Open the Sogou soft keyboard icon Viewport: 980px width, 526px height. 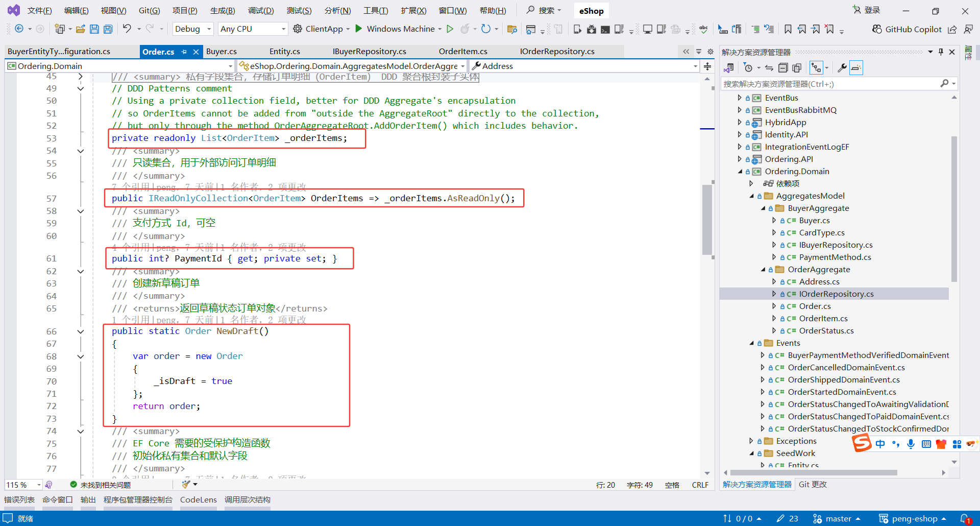(x=926, y=444)
